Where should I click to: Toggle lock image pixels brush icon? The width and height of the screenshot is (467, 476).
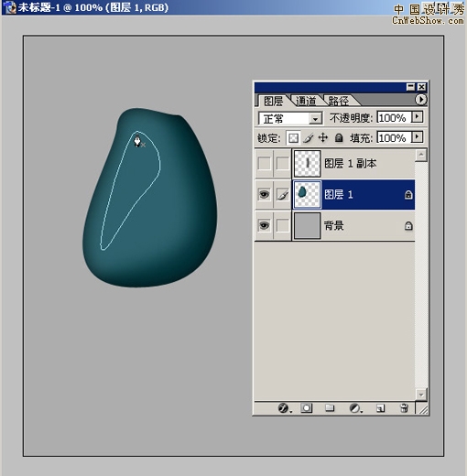309,138
